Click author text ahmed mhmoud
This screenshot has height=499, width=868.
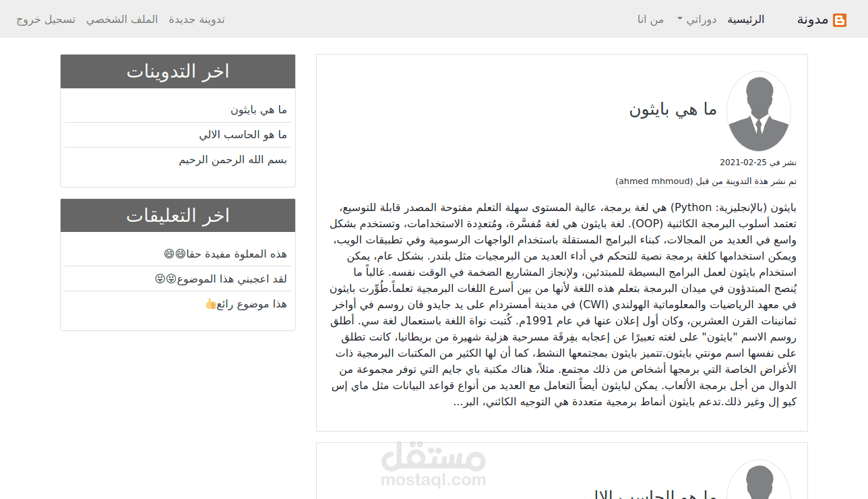pos(654,181)
